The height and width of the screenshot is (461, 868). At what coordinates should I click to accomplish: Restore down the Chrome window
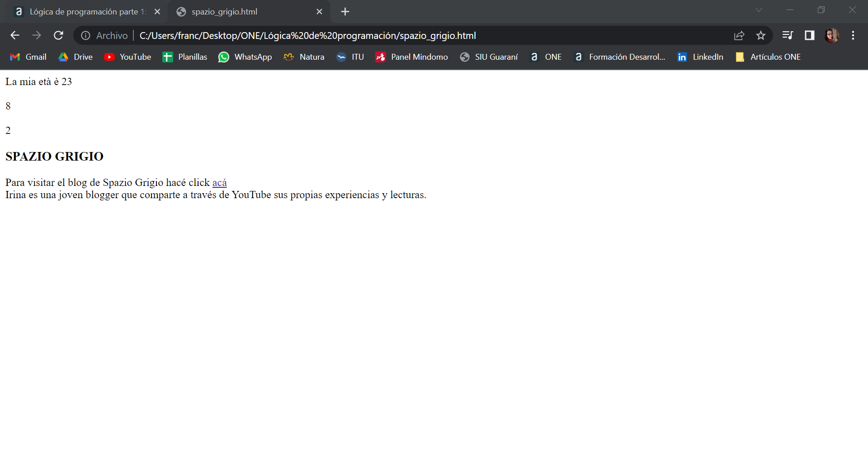coord(821,10)
